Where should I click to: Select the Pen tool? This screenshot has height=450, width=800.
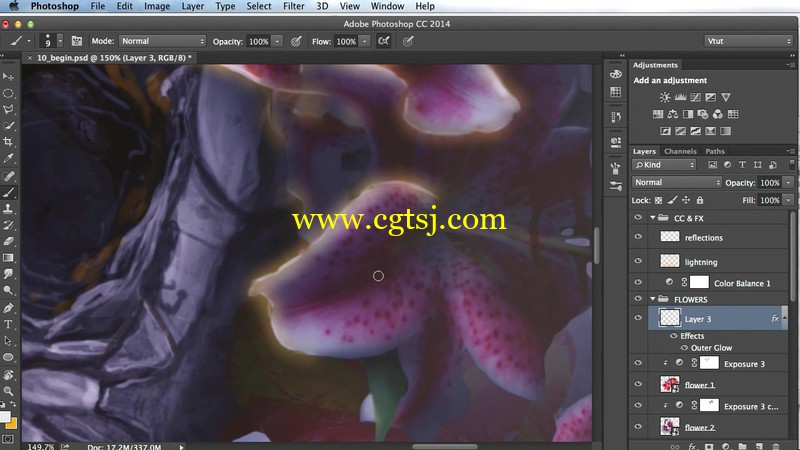click(8, 308)
